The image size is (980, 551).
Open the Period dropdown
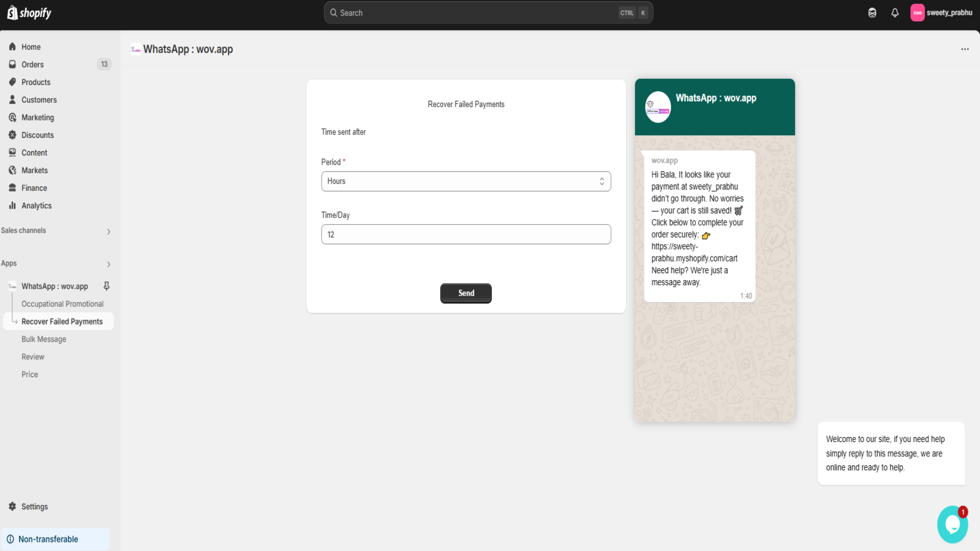(x=466, y=181)
